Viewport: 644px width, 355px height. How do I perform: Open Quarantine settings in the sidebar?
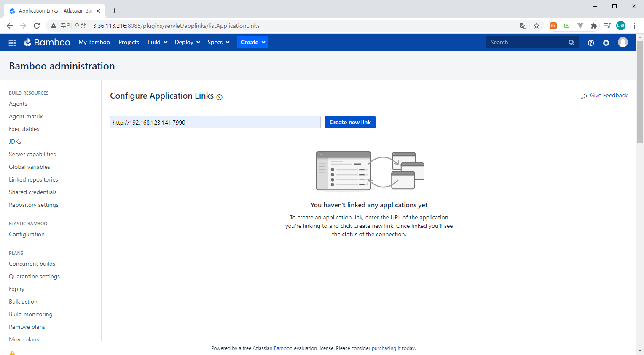point(35,276)
